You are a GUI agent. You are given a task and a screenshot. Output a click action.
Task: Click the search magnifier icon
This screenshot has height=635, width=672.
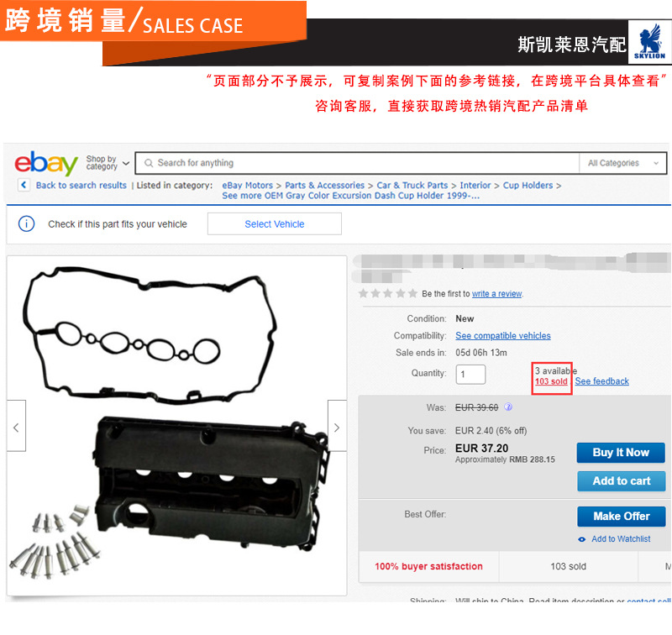click(x=149, y=163)
